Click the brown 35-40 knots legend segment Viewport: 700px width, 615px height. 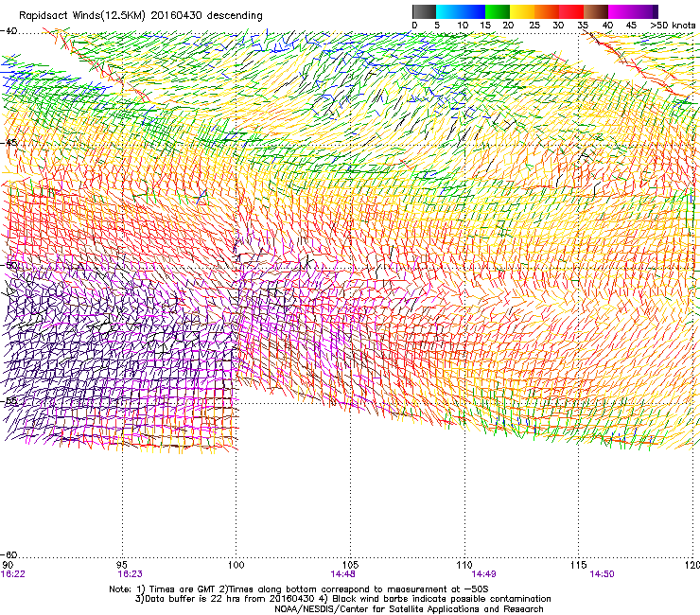596,11
